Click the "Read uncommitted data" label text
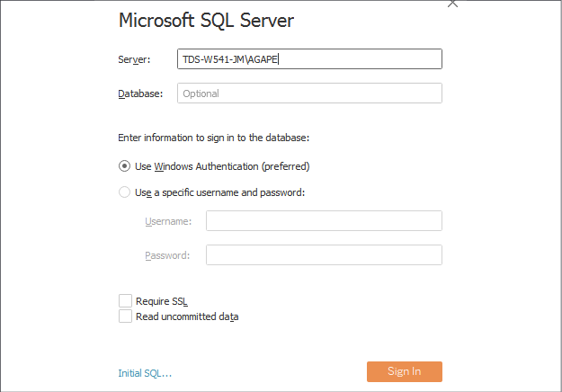This screenshot has height=392, width=562. (x=187, y=316)
